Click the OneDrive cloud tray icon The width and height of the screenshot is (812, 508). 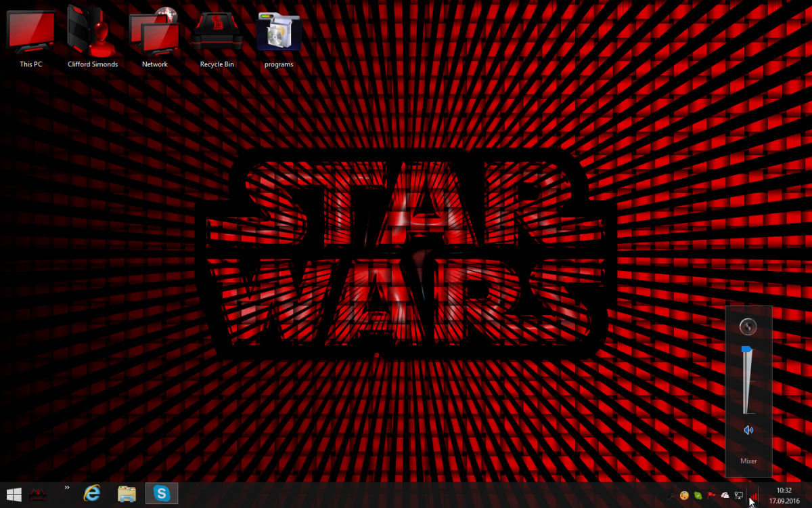pyautogui.click(x=725, y=495)
